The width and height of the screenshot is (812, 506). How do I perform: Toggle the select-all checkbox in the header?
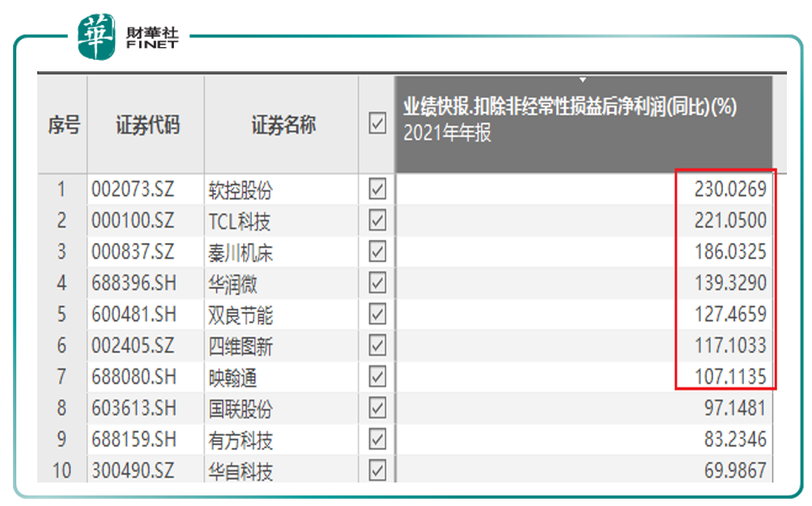[x=377, y=123]
